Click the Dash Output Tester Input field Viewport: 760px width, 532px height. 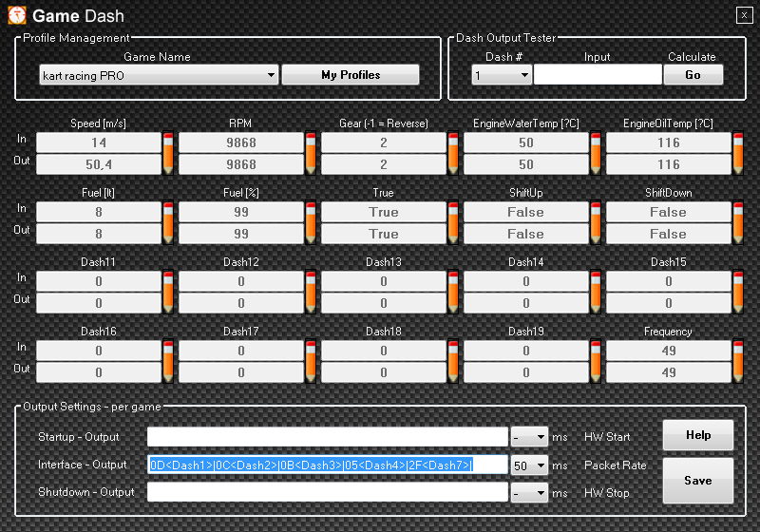click(x=597, y=75)
